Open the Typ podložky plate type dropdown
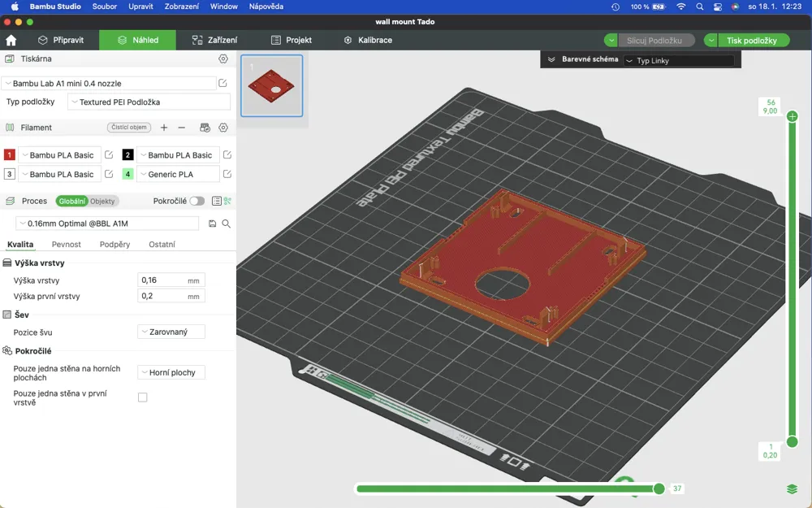 [149, 102]
